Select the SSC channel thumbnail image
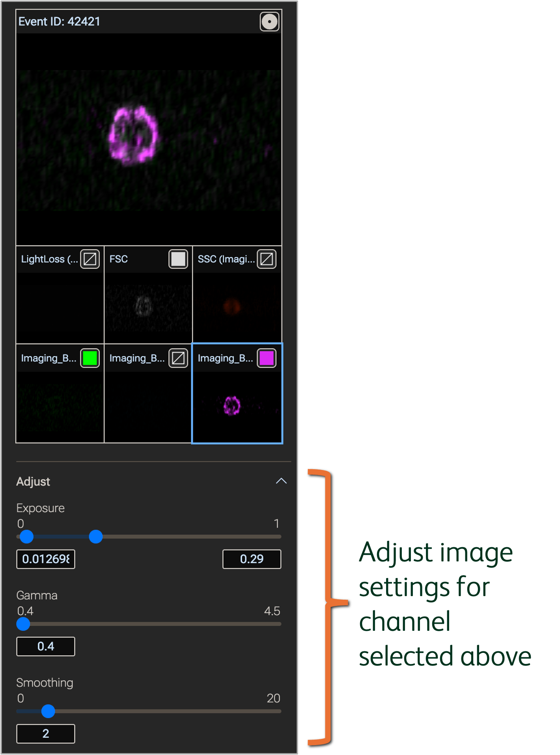 point(237,308)
